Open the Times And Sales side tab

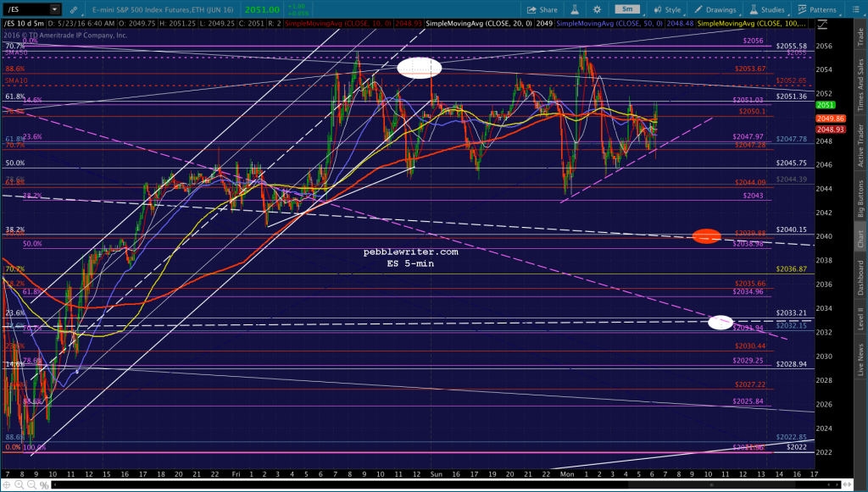point(861,85)
